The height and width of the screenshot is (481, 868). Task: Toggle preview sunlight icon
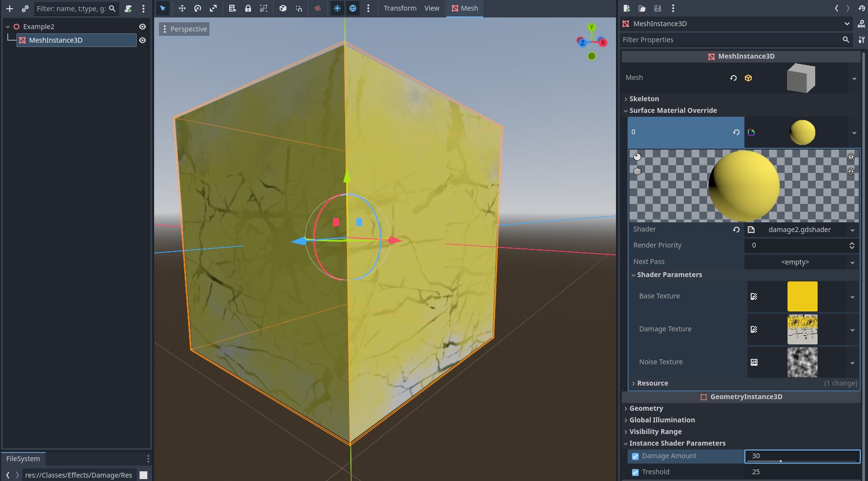(x=337, y=8)
